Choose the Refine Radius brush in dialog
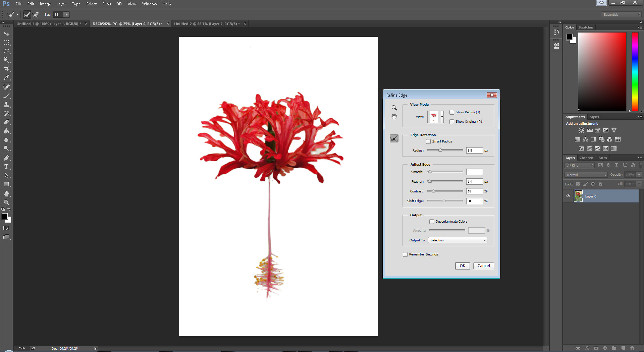 [394, 138]
